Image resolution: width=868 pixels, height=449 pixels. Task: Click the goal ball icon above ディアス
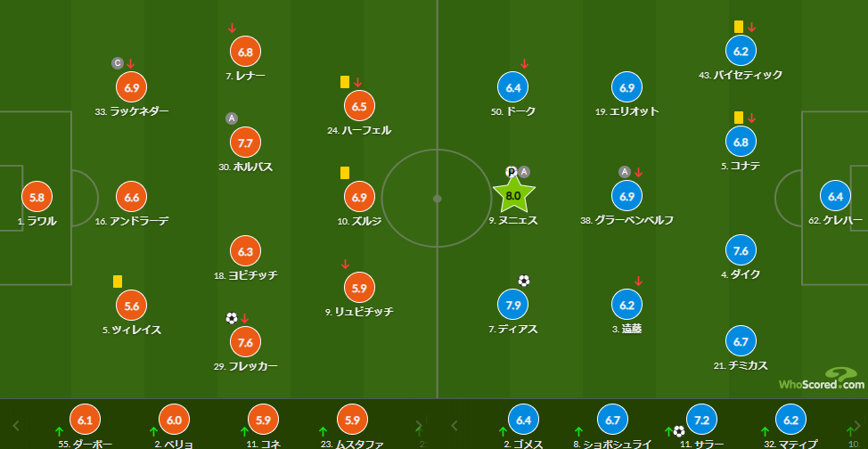click(x=524, y=281)
